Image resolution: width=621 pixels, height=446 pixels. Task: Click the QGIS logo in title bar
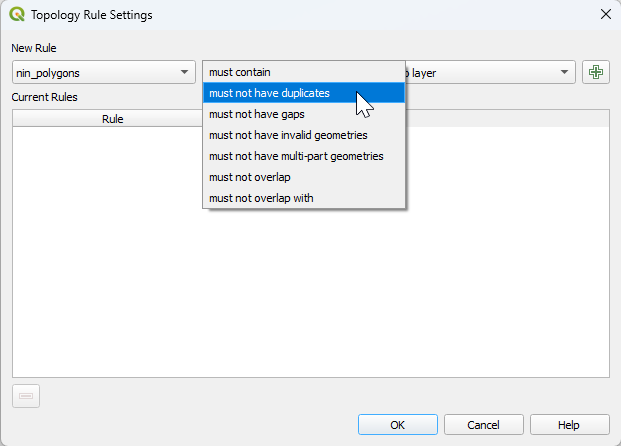pyautogui.click(x=17, y=15)
